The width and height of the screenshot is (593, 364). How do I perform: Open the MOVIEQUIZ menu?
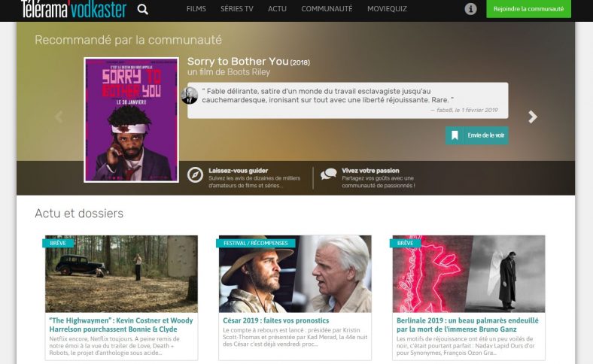click(387, 9)
